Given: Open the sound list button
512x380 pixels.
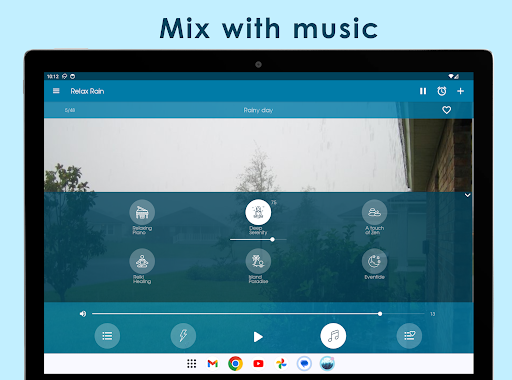Looking at the screenshot, I should click(x=107, y=336).
